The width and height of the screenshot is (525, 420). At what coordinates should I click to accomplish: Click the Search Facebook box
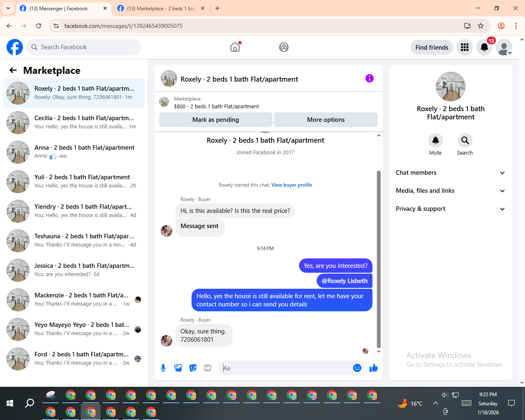pos(84,47)
